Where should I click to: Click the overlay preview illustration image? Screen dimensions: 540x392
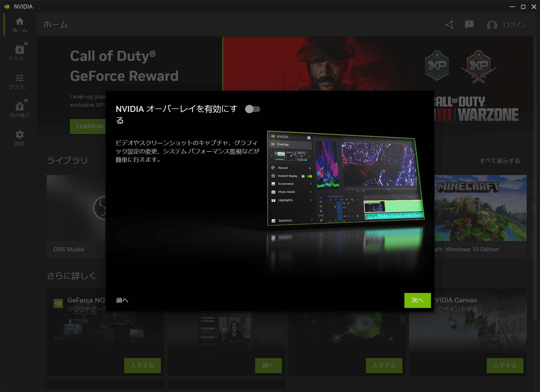pyautogui.click(x=346, y=178)
